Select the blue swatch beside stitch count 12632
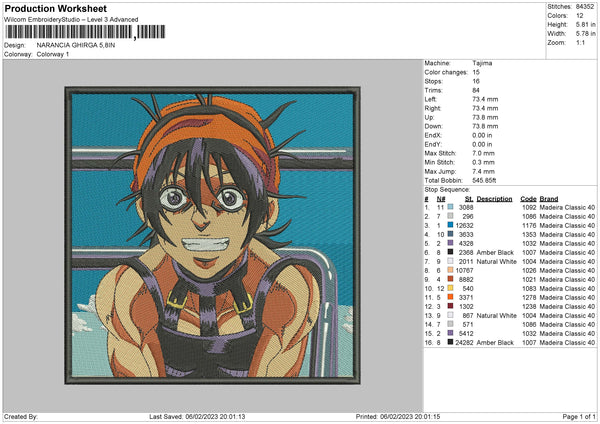This screenshot has height=424, width=600. pyautogui.click(x=450, y=225)
